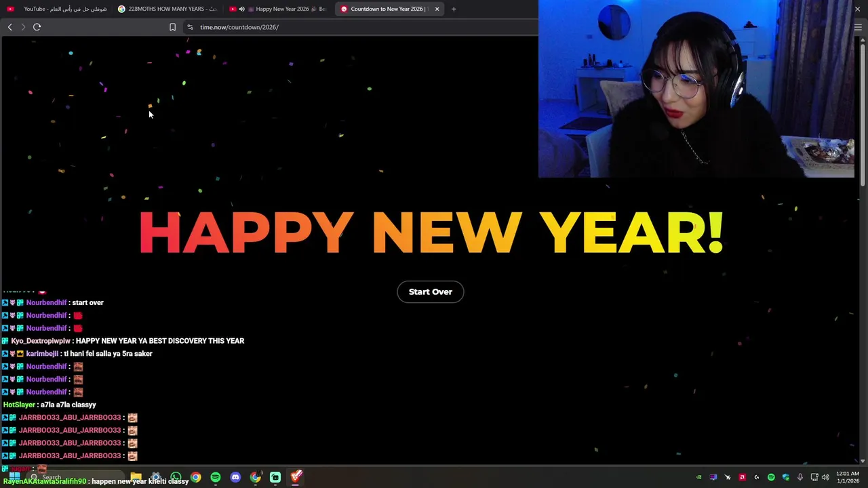Click karimbejii's 'ti hani fel salla' message
Viewport: 868px width, 488px height.
108,354
